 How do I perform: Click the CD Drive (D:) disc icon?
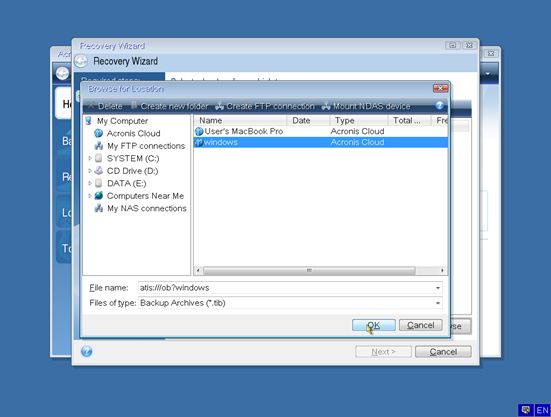99,171
